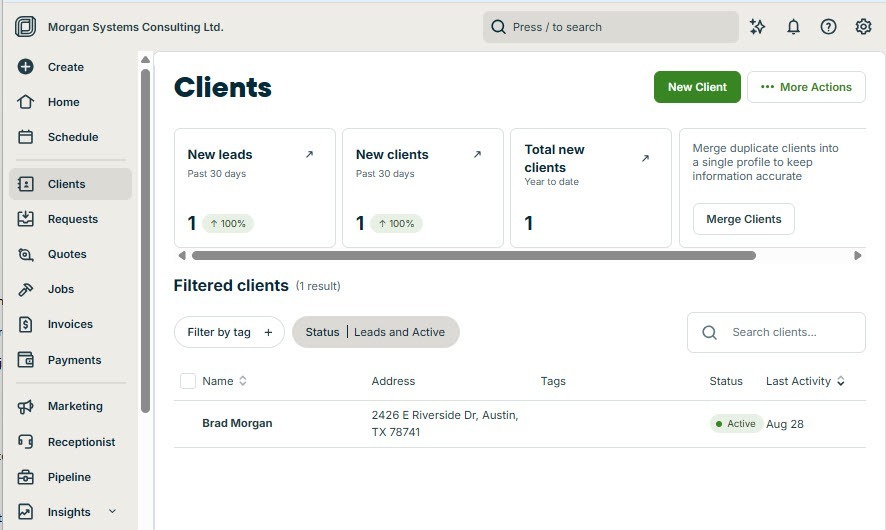Click the Active status badge for Brad Morgan
The image size is (886, 530).
point(736,424)
